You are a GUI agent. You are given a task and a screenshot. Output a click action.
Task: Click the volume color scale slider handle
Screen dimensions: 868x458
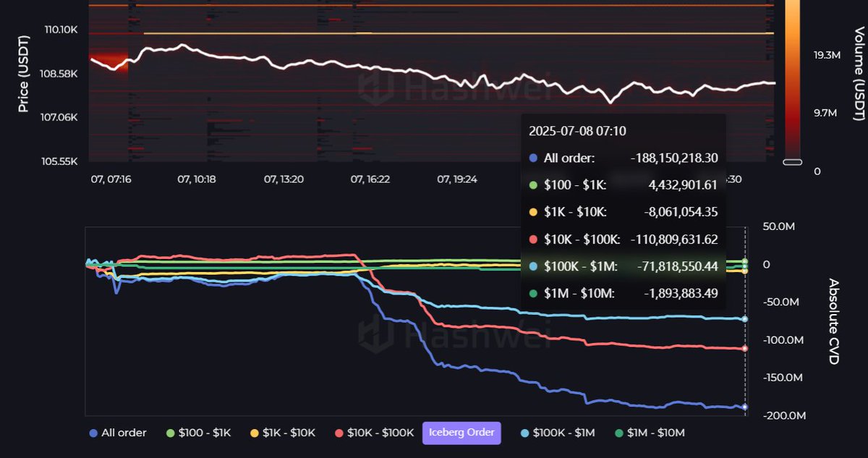click(792, 162)
